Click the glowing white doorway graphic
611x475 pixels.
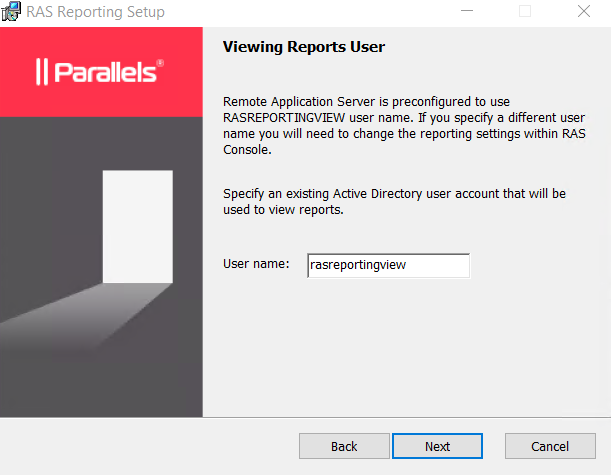(x=138, y=227)
